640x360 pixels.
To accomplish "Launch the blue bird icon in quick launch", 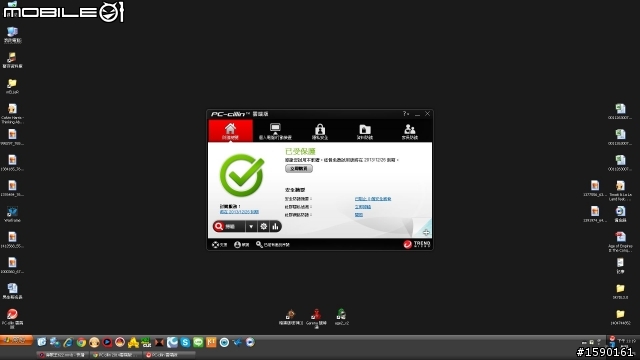I will click(237, 342).
